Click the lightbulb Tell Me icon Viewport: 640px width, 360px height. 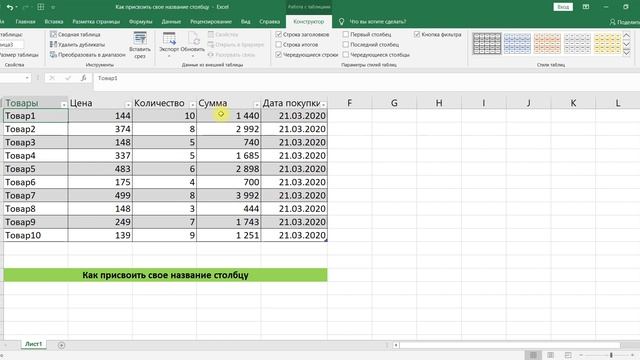(341, 21)
